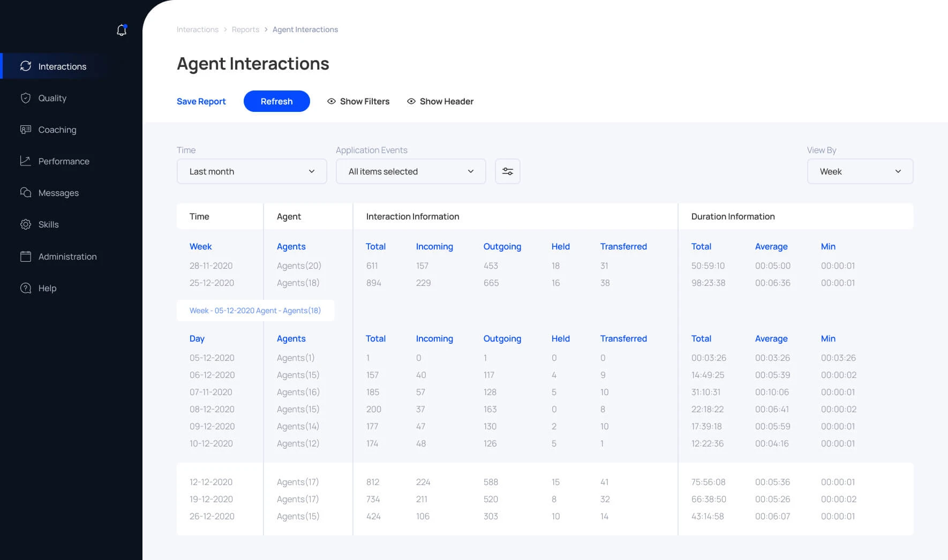
Task: Click outgoing value 588
Action: click(x=491, y=482)
